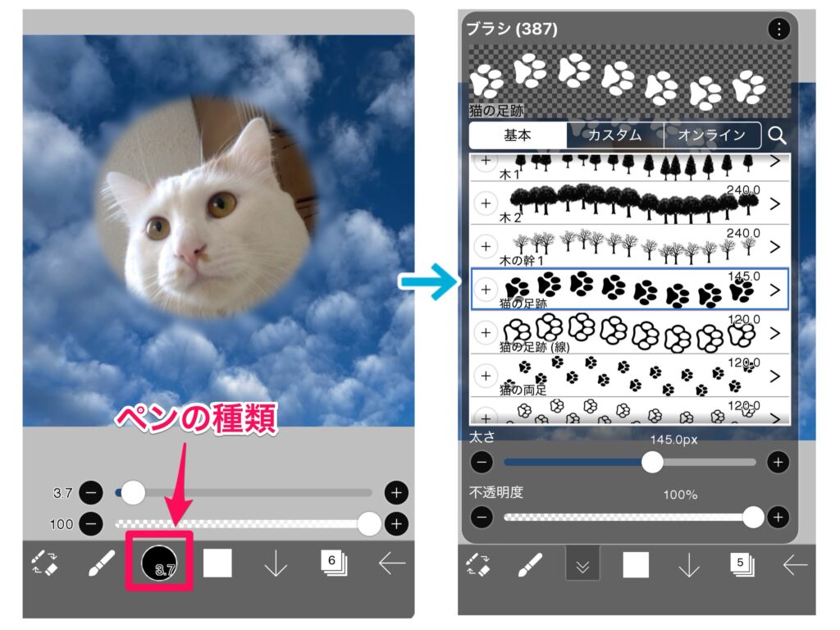
Task: Open layers panel showing 5 layers
Action: (x=742, y=564)
